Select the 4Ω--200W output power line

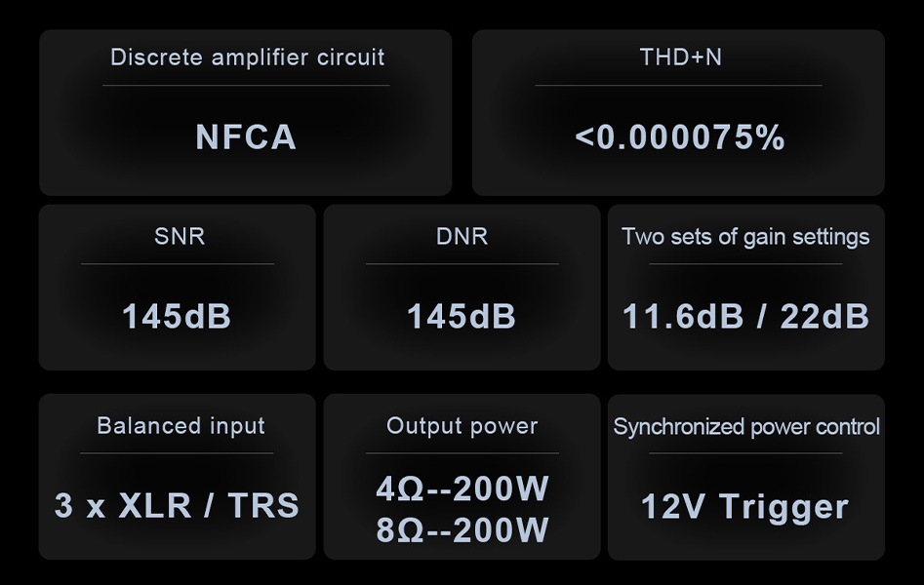tap(462, 488)
